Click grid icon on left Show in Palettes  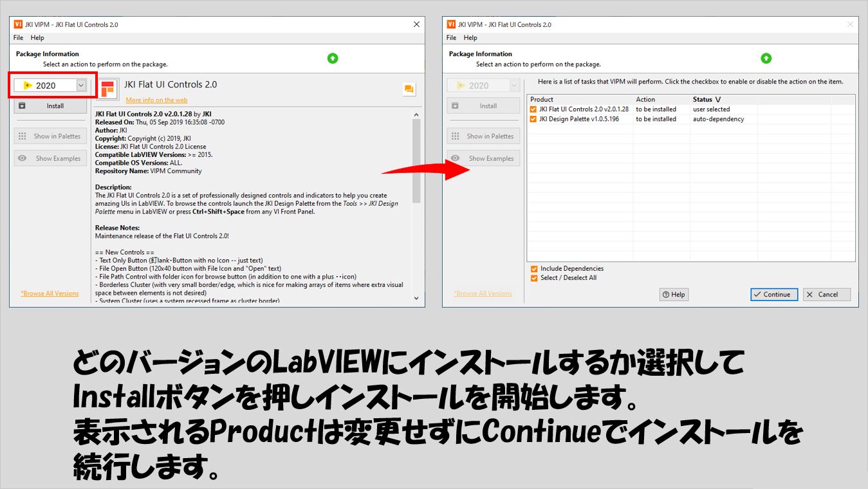pyautogui.click(x=23, y=136)
